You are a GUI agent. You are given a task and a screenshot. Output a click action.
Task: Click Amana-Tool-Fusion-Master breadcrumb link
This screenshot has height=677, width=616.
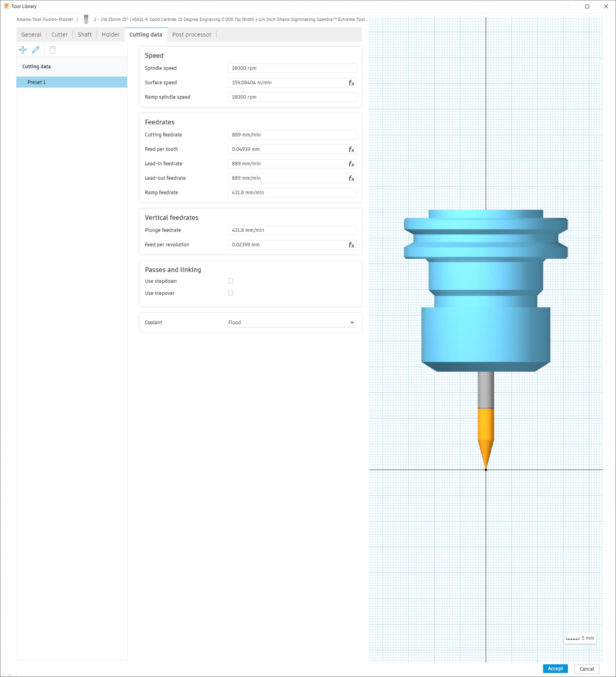(x=45, y=20)
